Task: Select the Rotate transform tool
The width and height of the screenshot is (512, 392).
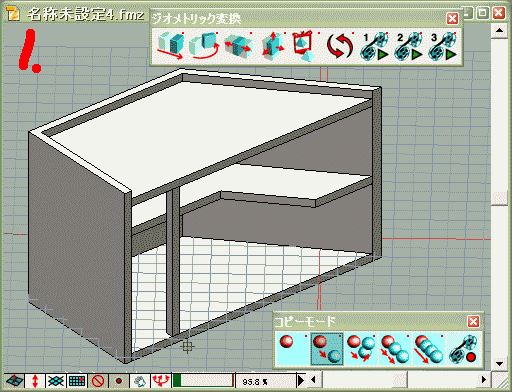Action: 204,46
